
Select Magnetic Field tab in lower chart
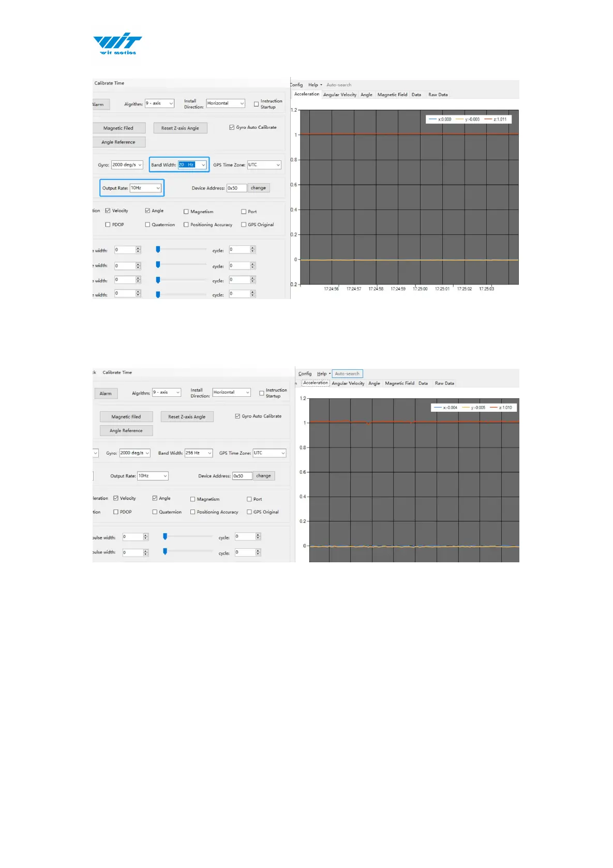coord(399,383)
